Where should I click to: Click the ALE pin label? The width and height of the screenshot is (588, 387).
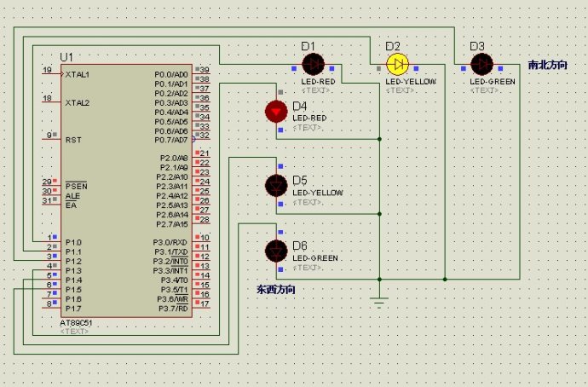72,196
